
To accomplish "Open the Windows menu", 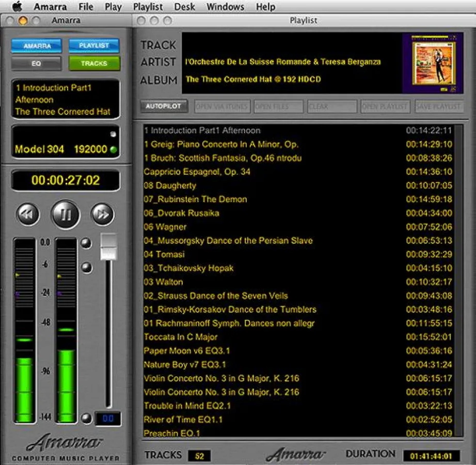I will [x=225, y=7].
